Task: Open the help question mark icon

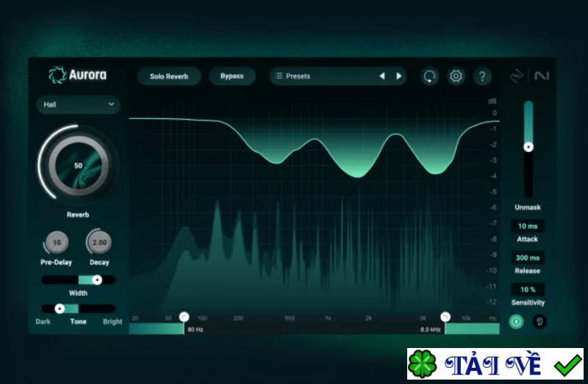Action: pos(482,76)
